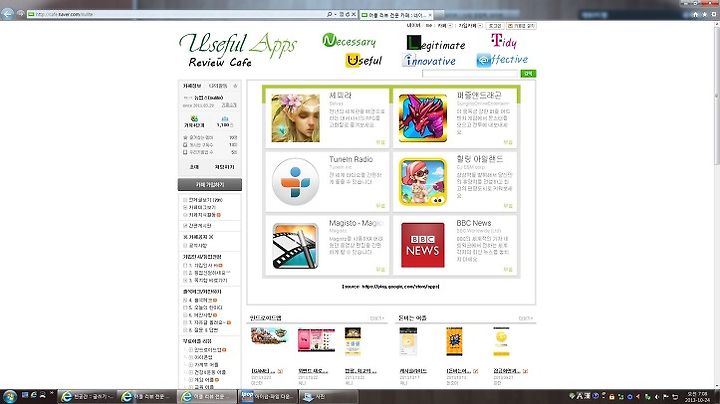Screen dimensions: 720x404
Task: Click the taskbar clock showing 2013-10-24
Action: coord(698,397)
